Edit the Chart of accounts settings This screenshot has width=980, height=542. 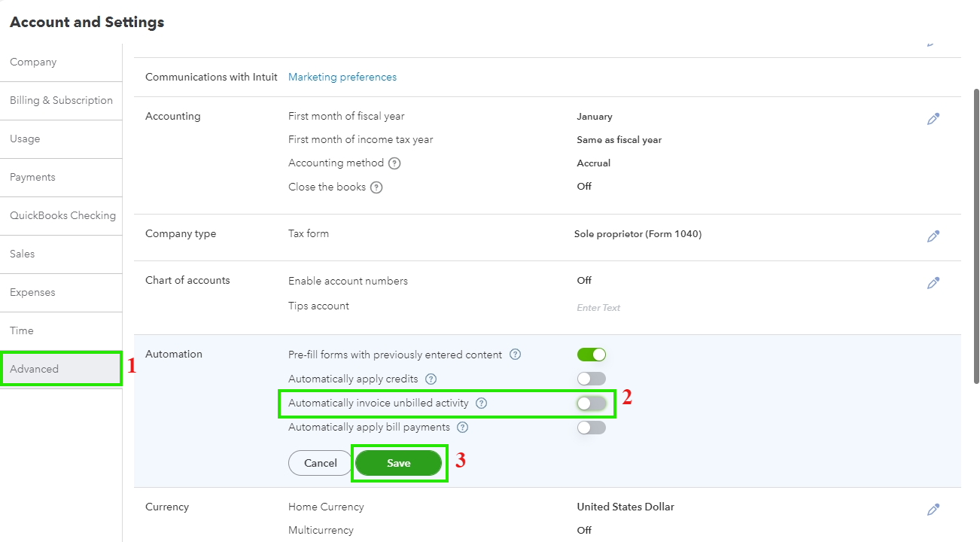933,282
